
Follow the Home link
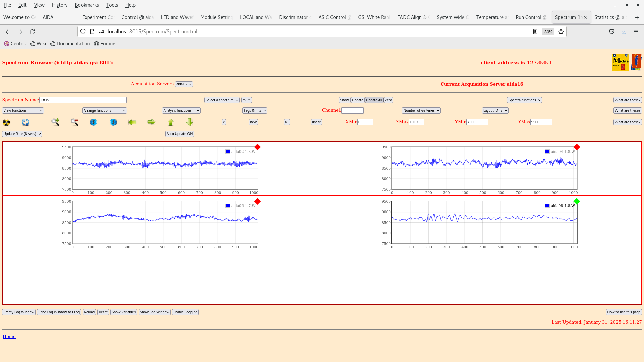9,336
